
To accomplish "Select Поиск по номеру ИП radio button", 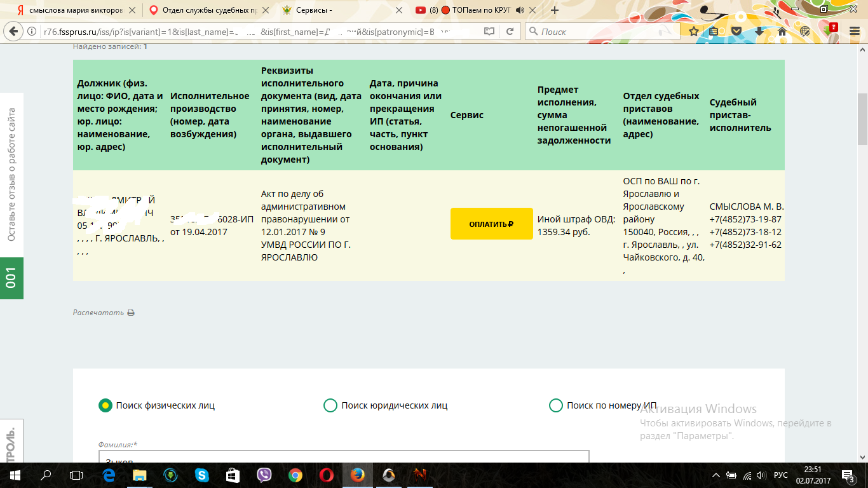I will pos(556,405).
